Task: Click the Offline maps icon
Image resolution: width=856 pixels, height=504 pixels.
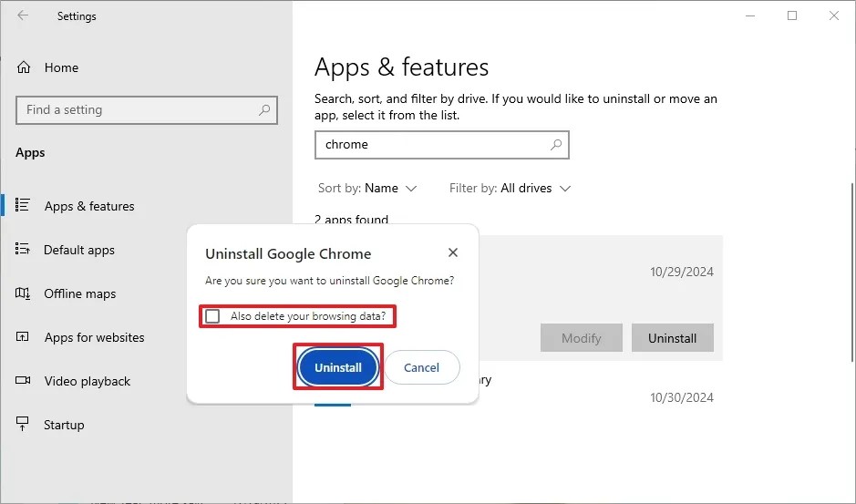Action: pyautogui.click(x=23, y=293)
